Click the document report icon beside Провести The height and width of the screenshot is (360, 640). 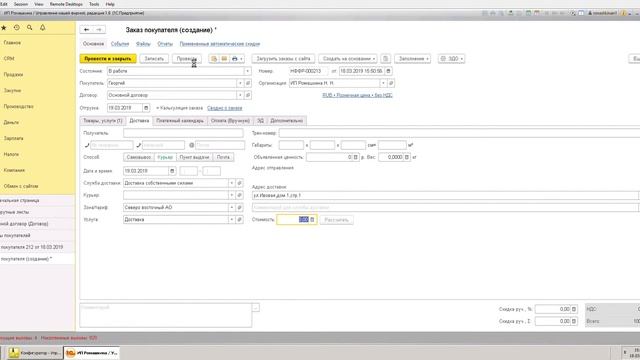214,59
